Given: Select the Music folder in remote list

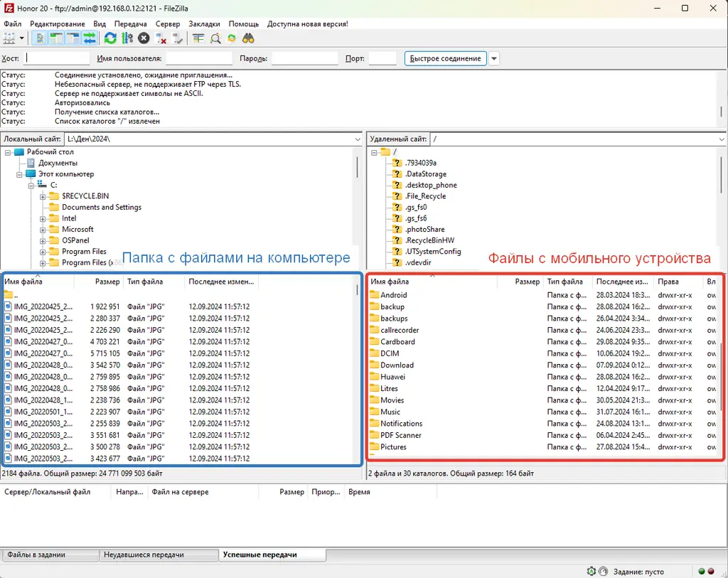Looking at the screenshot, I should [390, 412].
